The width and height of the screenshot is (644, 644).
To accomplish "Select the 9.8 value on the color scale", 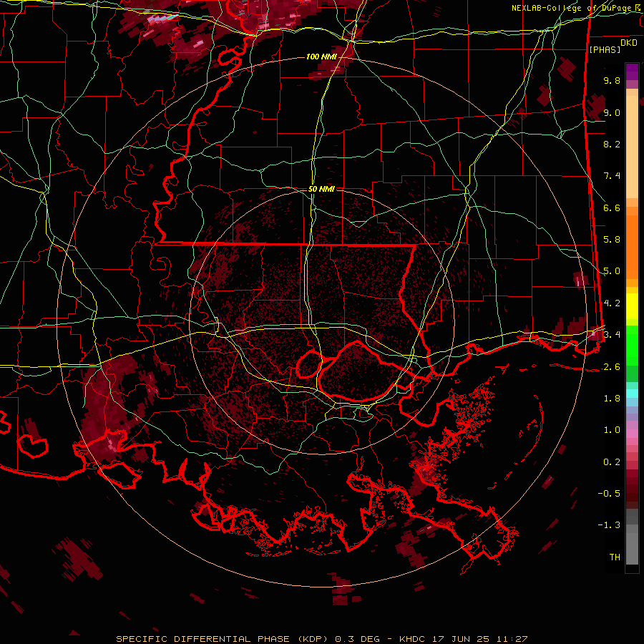I will pos(612,80).
